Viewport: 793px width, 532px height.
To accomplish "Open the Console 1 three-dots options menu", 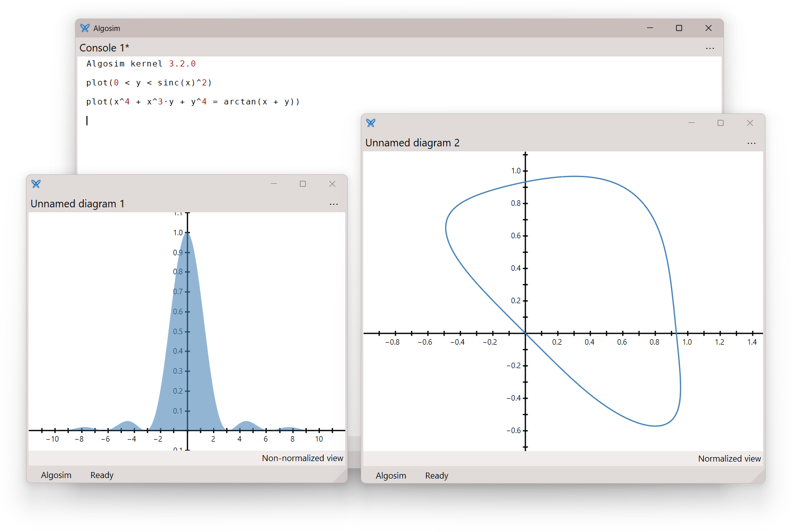I will (x=710, y=48).
